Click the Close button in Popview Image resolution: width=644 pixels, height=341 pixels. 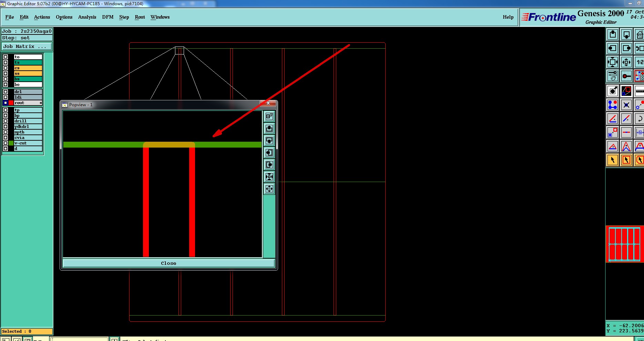(x=168, y=263)
